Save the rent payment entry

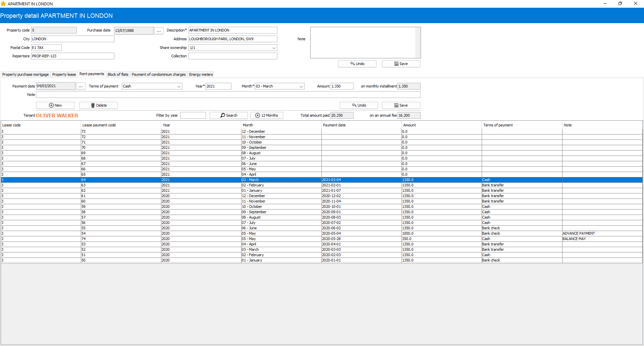401,105
